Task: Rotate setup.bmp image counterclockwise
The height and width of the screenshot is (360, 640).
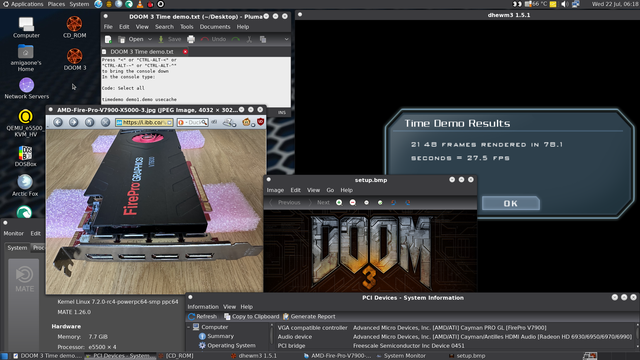Action: pos(393,202)
